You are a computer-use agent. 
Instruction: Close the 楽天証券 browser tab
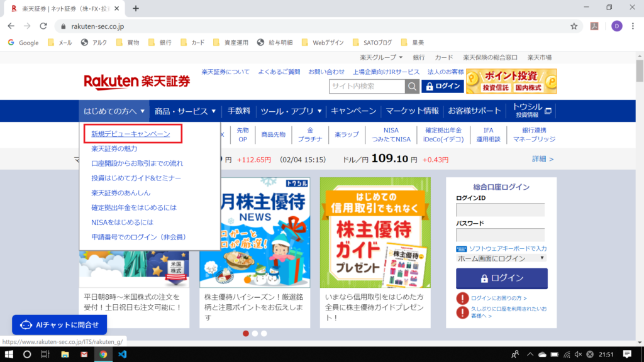pyautogui.click(x=116, y=8)
